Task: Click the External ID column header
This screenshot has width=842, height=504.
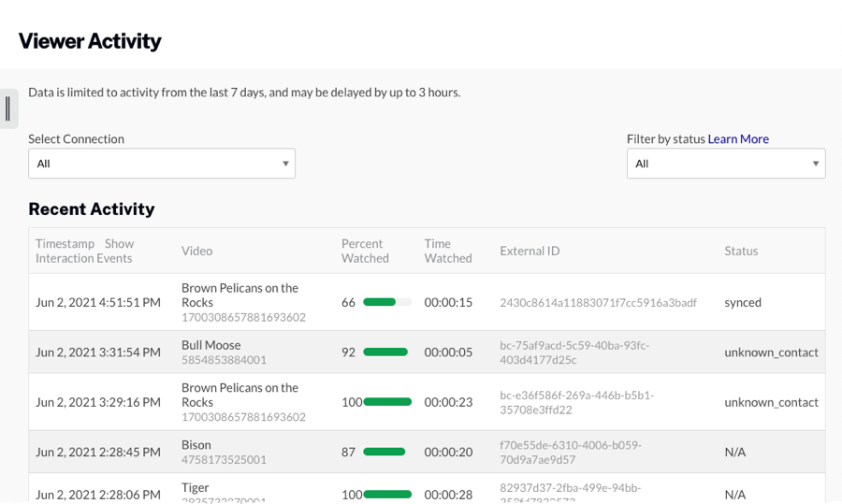Action: 530,251
